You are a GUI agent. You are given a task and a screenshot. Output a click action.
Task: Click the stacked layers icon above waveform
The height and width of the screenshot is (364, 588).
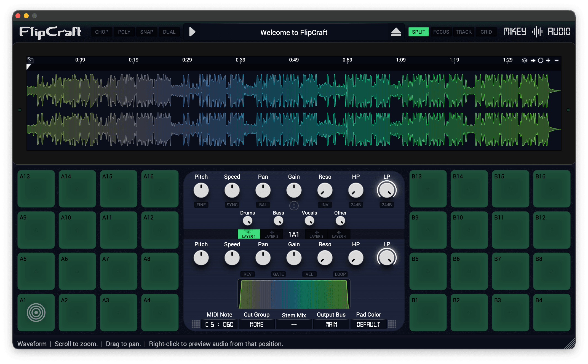click(x=525, y=60)
